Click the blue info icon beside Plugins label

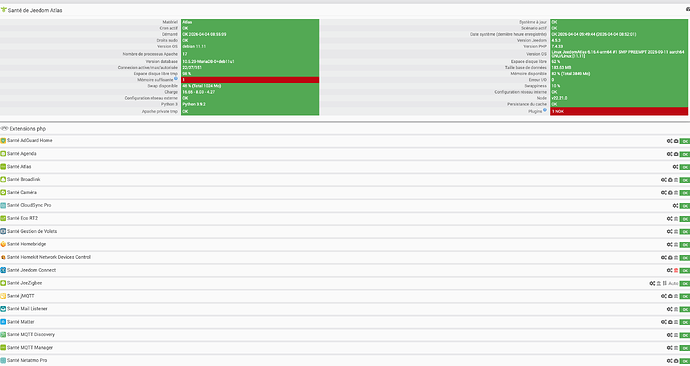[545, 110]
